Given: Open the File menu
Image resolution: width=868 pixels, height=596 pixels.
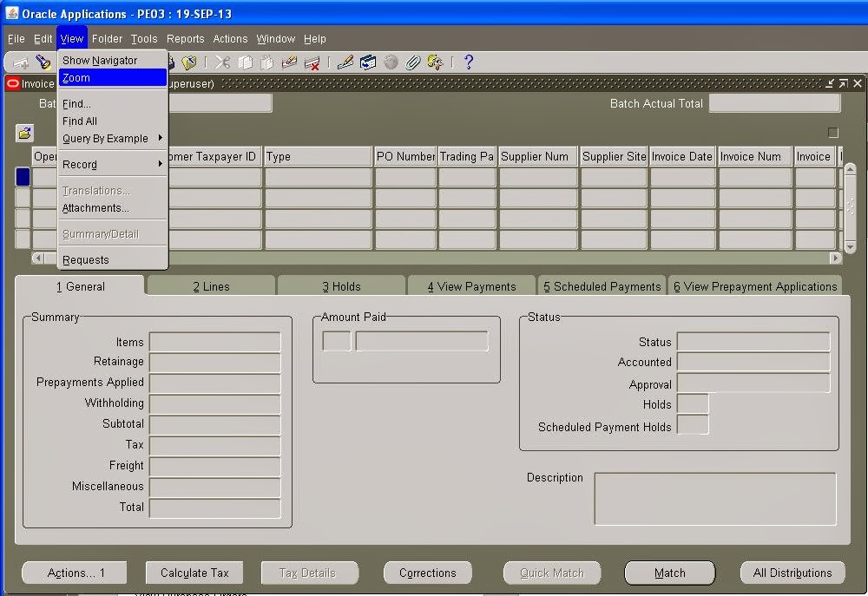Looking at the screenshot, I should [x=16, y=39].
